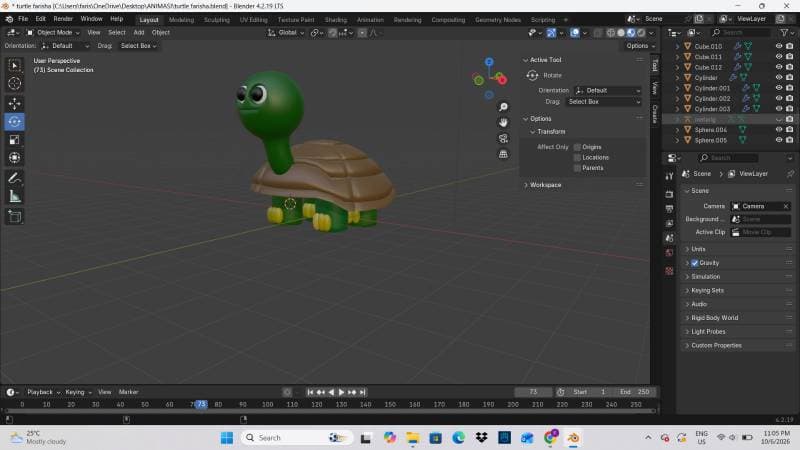This screenshot has width=800, height=450.
Task: Select the Transform tool
Action: 14,157
